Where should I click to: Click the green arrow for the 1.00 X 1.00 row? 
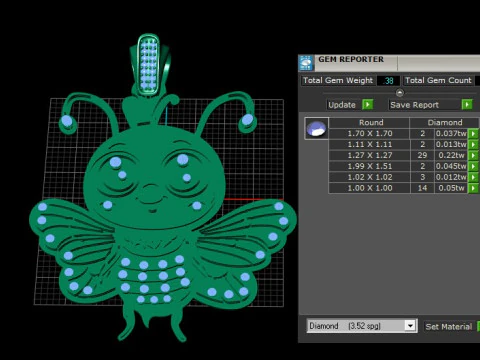(x=473, y=188)
